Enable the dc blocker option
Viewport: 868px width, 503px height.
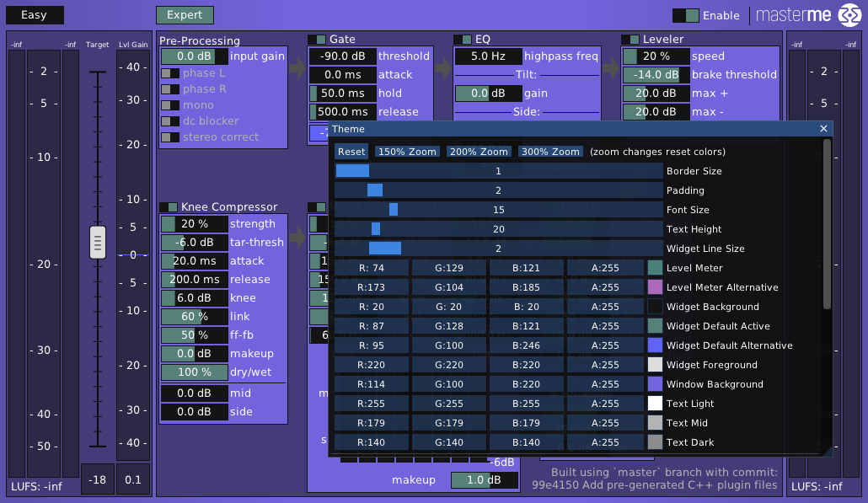[170, 121]
